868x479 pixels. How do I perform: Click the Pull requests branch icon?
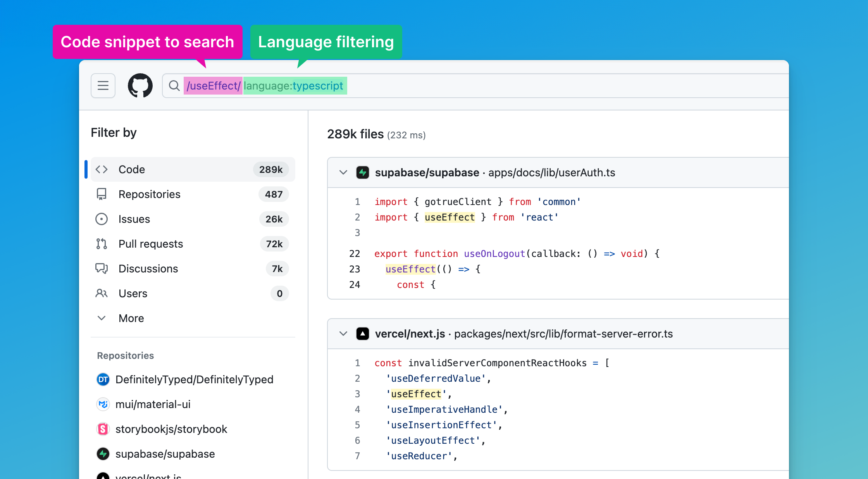coord(101,244)
